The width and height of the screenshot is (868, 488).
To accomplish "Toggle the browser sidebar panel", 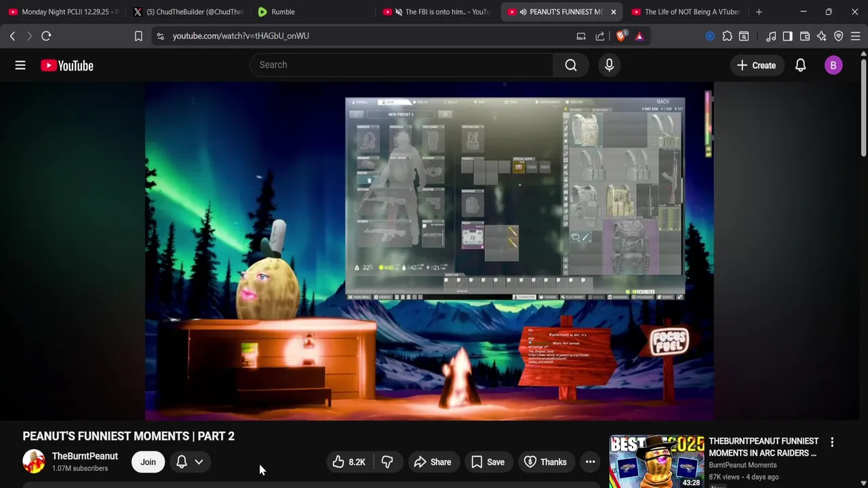I will point(787,36).
